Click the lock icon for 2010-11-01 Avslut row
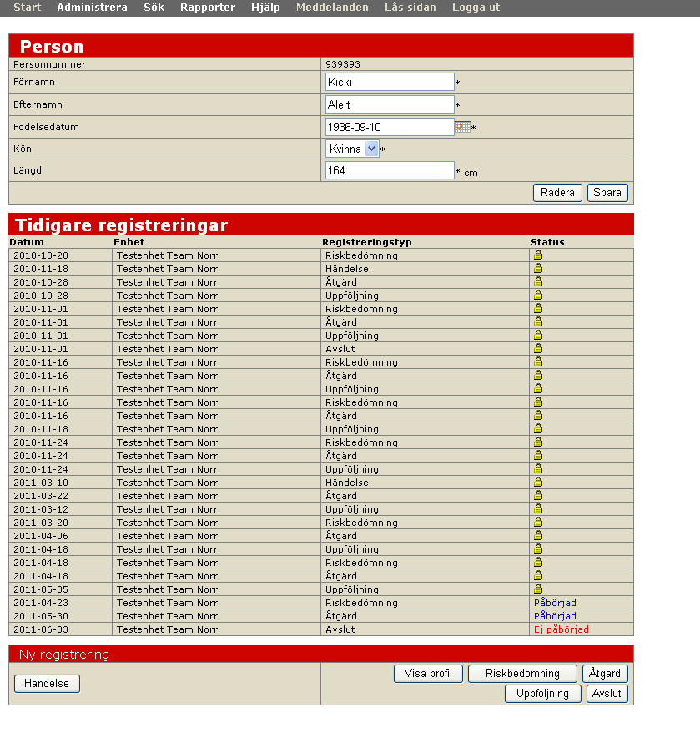Screen dimensions: 700x733 538,348
